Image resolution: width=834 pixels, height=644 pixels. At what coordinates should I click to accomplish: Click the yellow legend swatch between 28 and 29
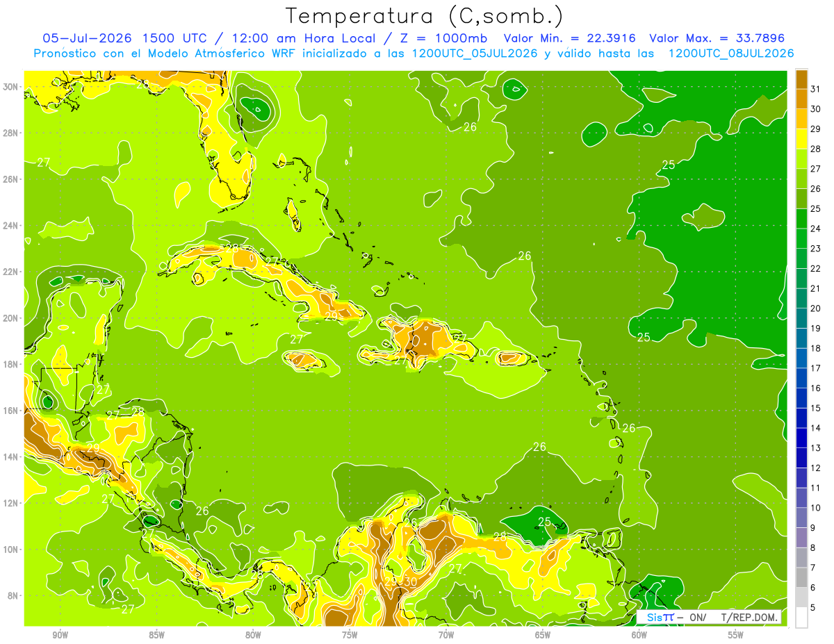[801, 139]
